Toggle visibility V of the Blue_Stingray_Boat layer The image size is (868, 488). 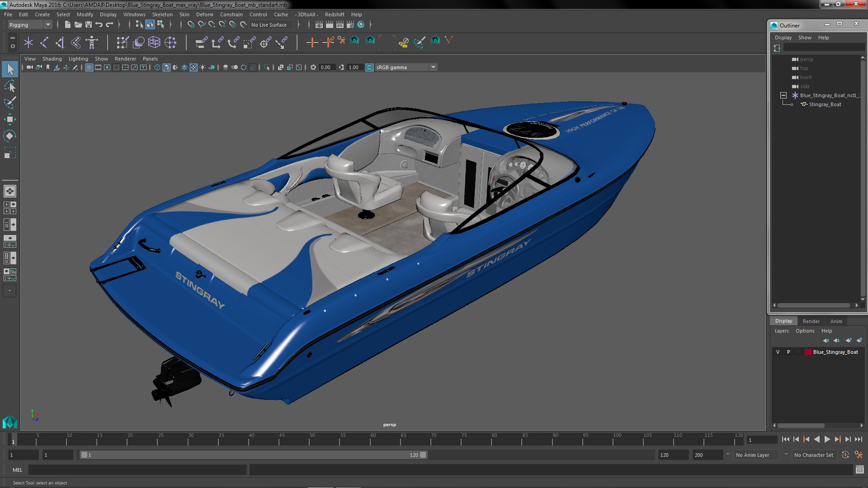click(778, 352)
